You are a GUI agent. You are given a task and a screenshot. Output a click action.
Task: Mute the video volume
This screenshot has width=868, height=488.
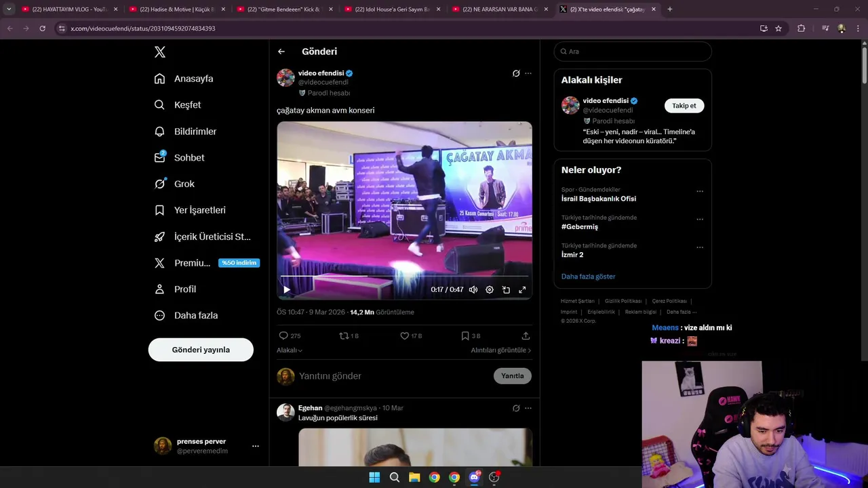473,289
